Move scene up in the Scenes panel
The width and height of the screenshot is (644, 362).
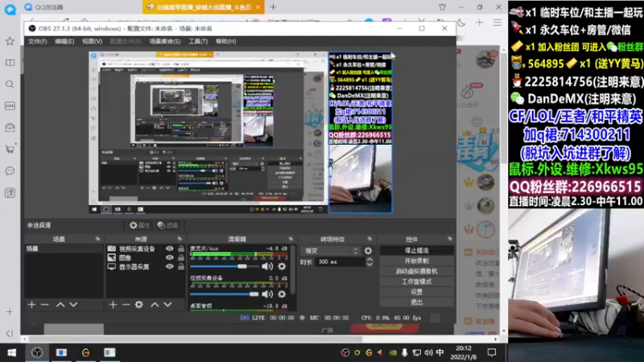pyautogui.click(x=60, y=305)
